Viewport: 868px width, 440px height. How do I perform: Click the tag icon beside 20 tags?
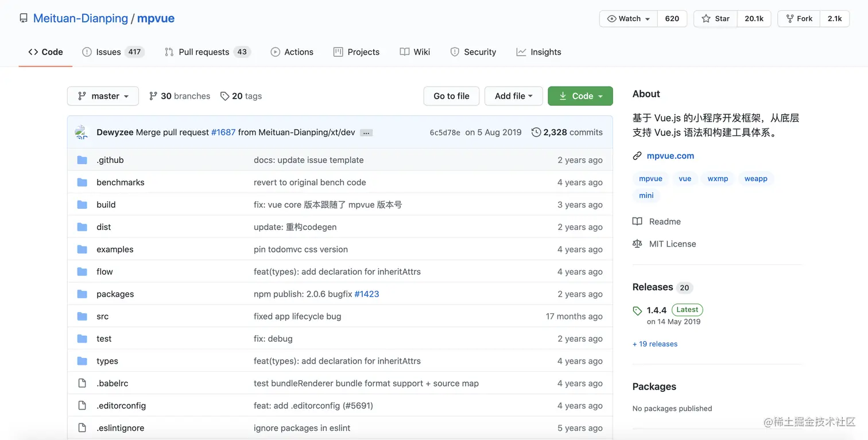224,96
